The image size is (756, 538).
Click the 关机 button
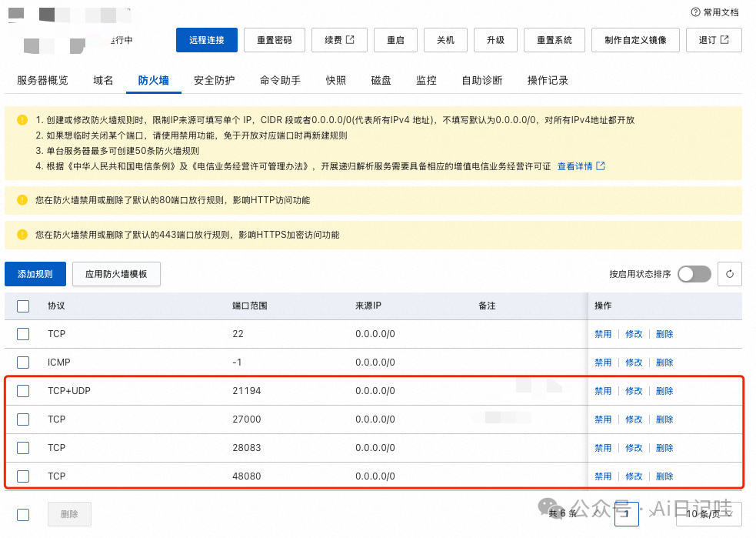(445, 40)
